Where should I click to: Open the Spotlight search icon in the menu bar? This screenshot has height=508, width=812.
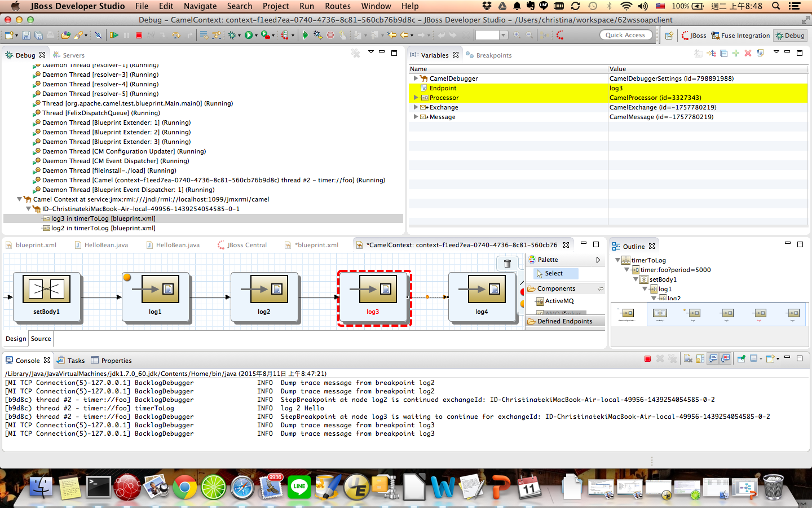[776, 6]
